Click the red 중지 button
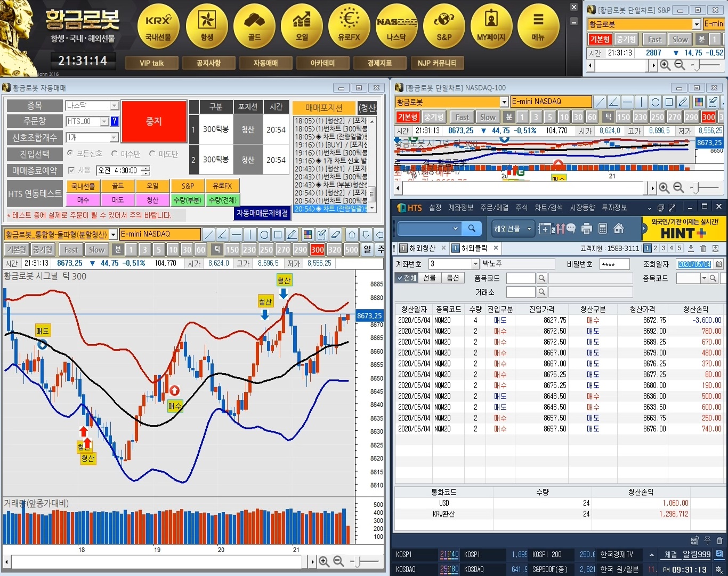The width and height of the screenshot is (728, 576). (153, 122)
